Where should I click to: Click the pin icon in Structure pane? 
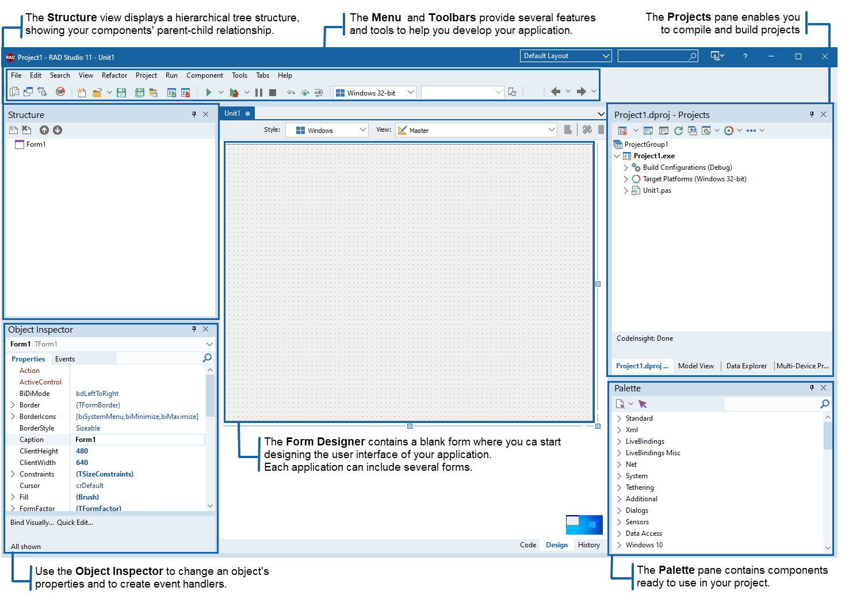[194, 115]
